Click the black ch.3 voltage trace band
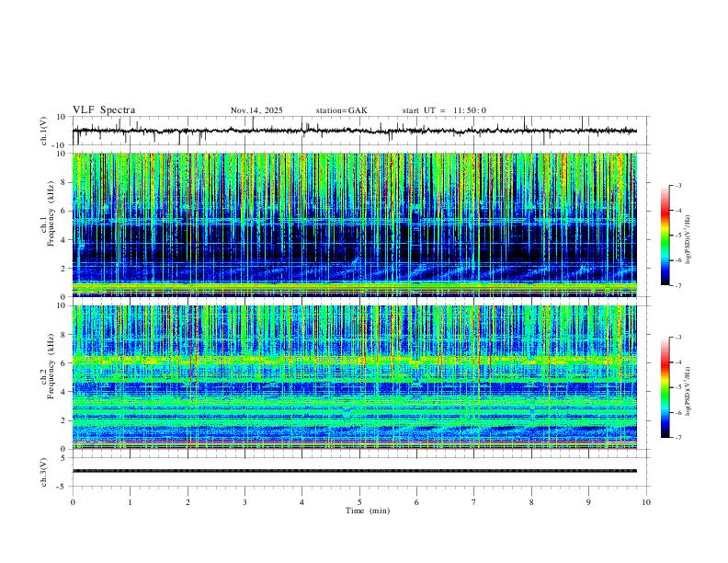728x563 pixels. pos(355,471)
